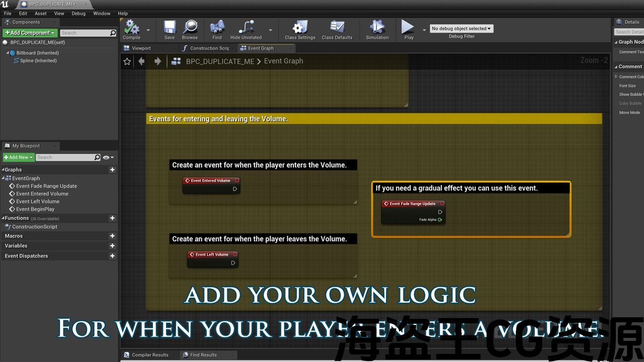Click the Browse magnifier icon
Screen dimensions: 644x362
(x=190, y=28)
